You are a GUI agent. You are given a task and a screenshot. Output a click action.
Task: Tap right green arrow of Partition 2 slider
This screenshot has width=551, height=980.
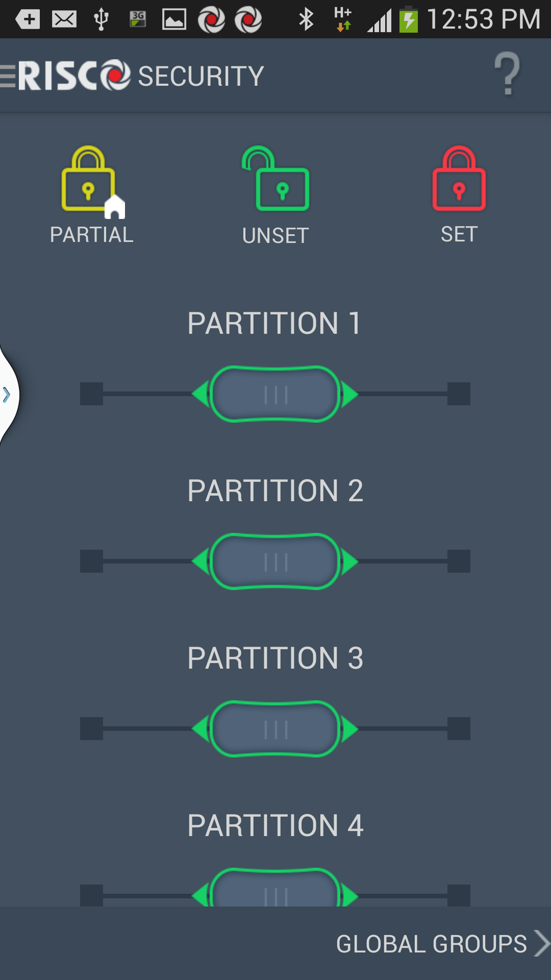[x=350, y=561]
